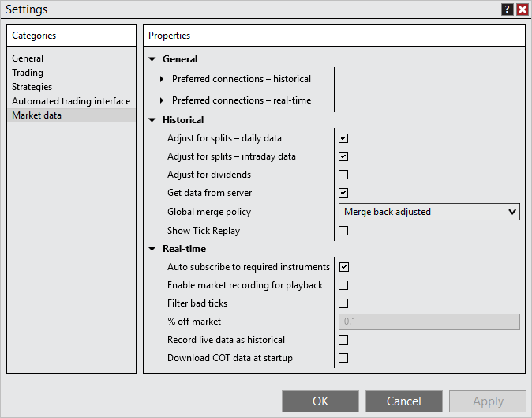Open Automated trading interface category
Viewport: 532px width, 418px height.
[71, 101]
